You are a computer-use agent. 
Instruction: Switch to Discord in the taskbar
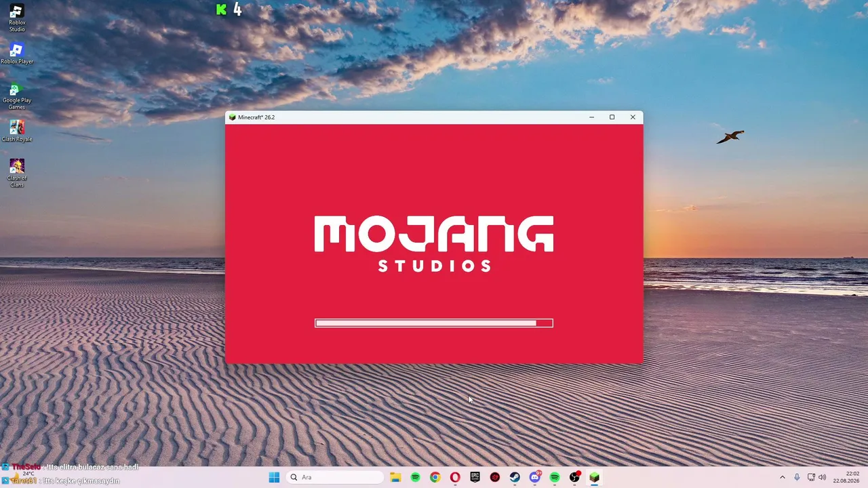[x=535, y=477]
